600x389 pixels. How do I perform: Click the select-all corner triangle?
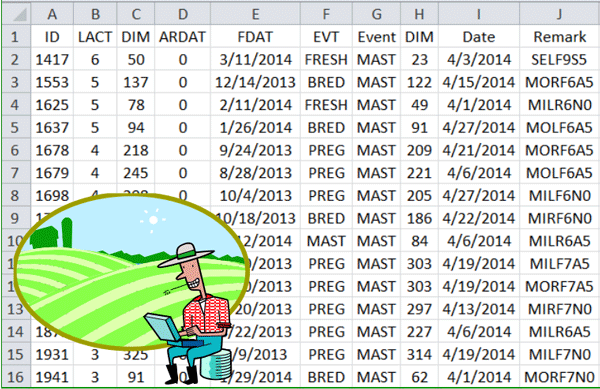[16, 15]
